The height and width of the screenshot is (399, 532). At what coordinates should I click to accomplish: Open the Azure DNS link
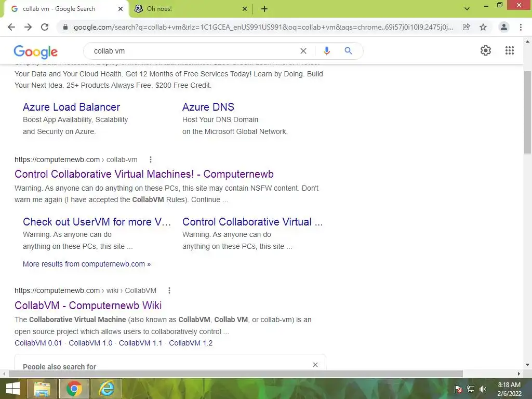tap(208, 107)
